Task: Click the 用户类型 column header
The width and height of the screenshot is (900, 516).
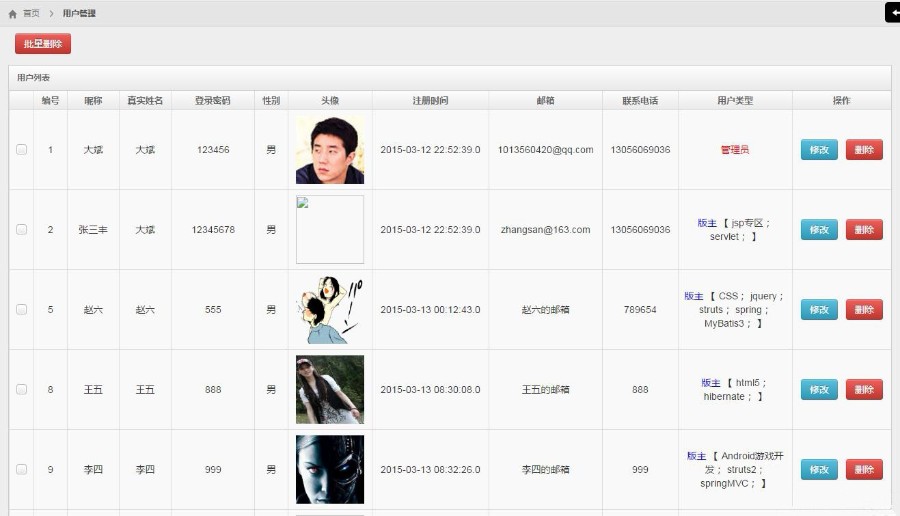Action: pos(735,100)
